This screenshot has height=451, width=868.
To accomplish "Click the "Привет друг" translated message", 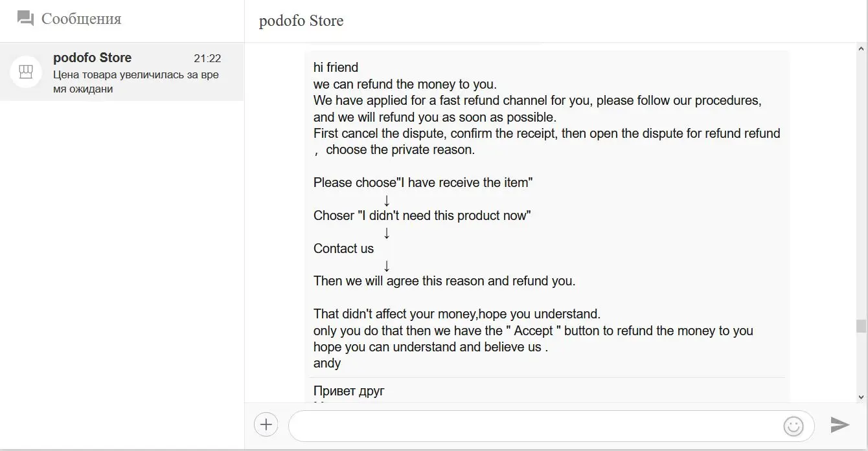I will point(348,391).
